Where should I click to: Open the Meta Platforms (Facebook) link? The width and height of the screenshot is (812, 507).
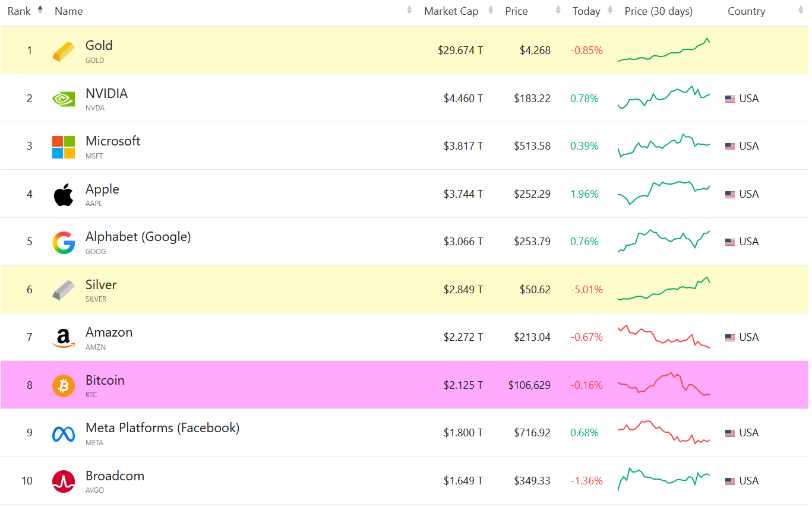tap(162, 428)
